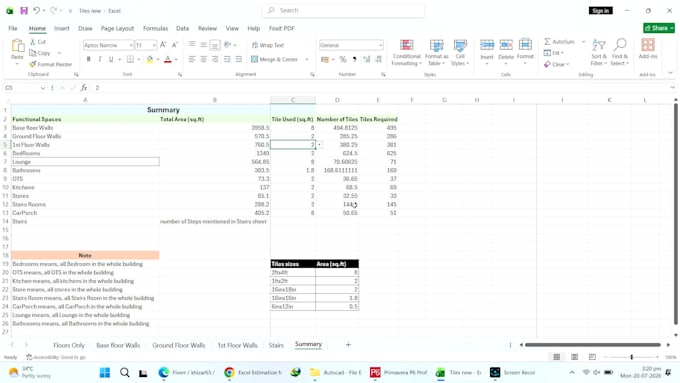
Task: Open the Number Format dropdown showing General
Action: 380,45
